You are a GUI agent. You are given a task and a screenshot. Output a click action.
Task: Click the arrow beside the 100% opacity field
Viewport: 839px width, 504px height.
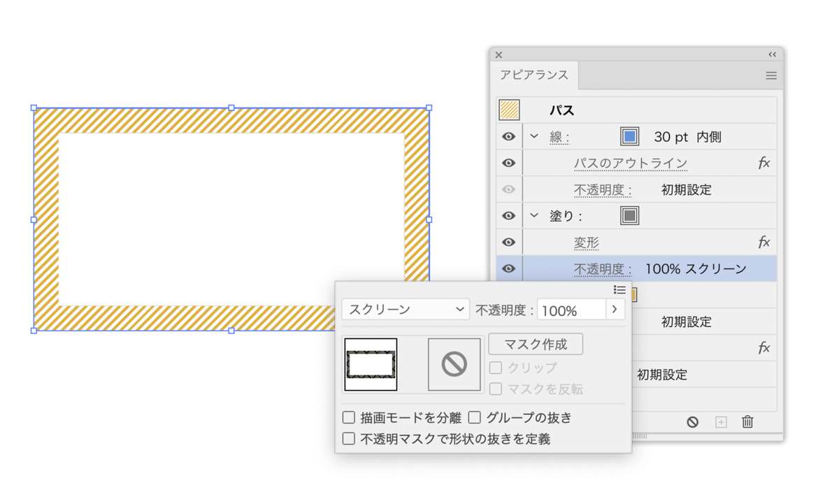(x=615, y=310)
